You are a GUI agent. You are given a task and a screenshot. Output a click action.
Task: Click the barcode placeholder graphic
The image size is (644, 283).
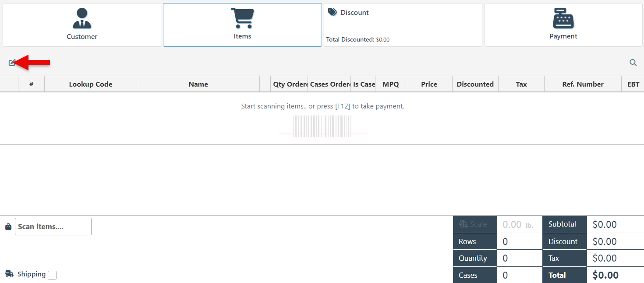click(322, 126)
